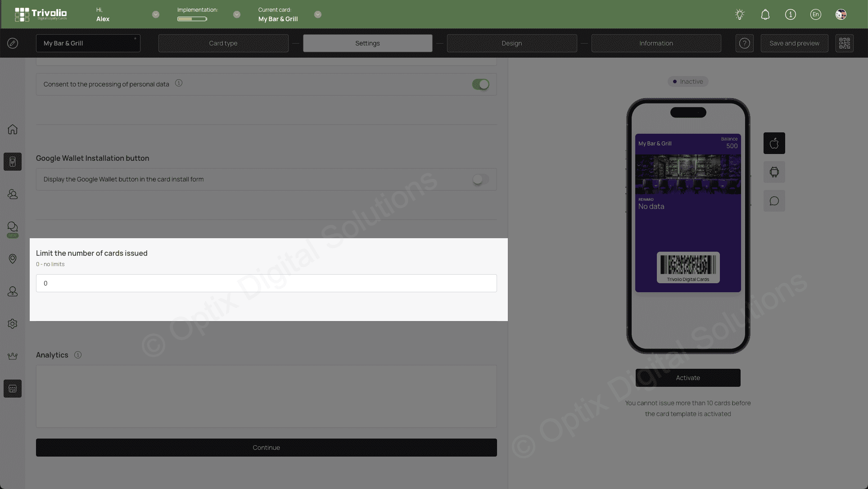
Task: Edit the card limit number input field
Action: (266, 283)
